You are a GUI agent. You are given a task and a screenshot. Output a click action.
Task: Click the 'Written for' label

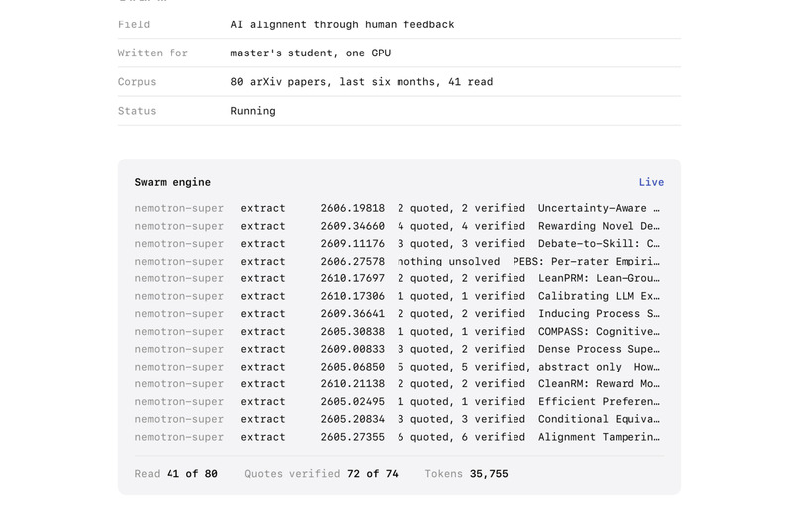pos(153,53)
